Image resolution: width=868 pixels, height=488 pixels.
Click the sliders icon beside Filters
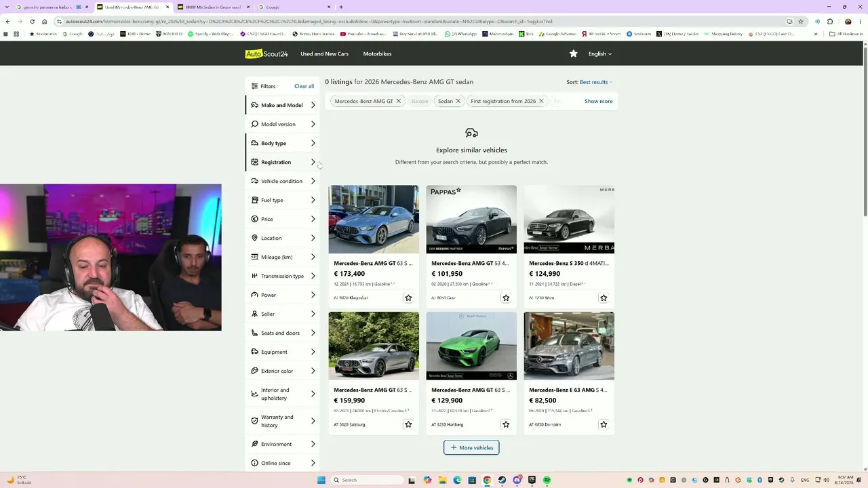[x=254, y=86]
